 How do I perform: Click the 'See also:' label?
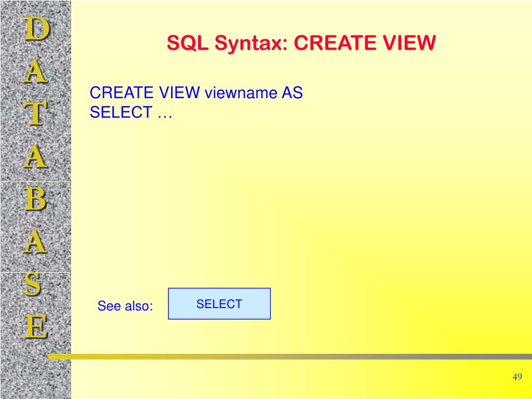[125, 305]
